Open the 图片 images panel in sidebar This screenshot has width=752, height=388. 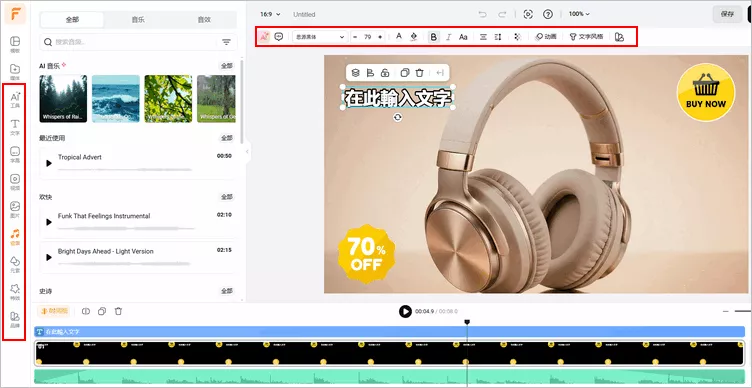tap(15, 209)
